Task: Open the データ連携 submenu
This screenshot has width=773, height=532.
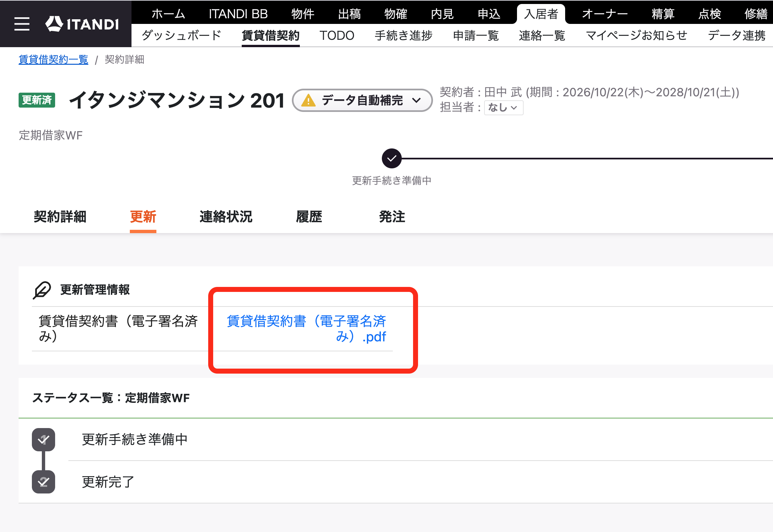Action: tap(736, 35)
